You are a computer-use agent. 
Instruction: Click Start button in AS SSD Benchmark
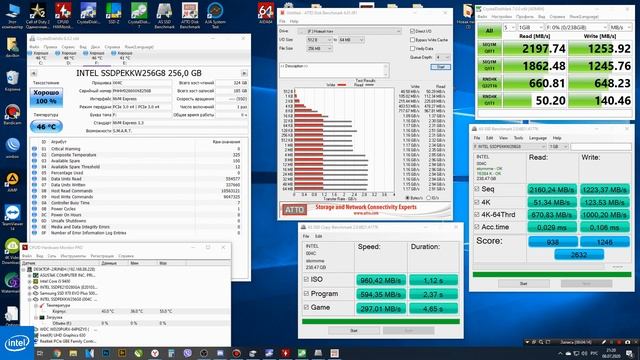523,283
